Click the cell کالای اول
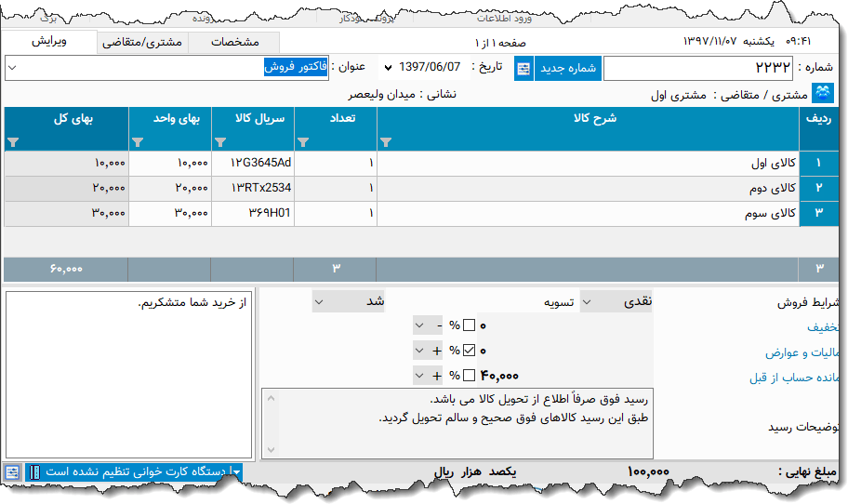 click(x=588, y=163)
